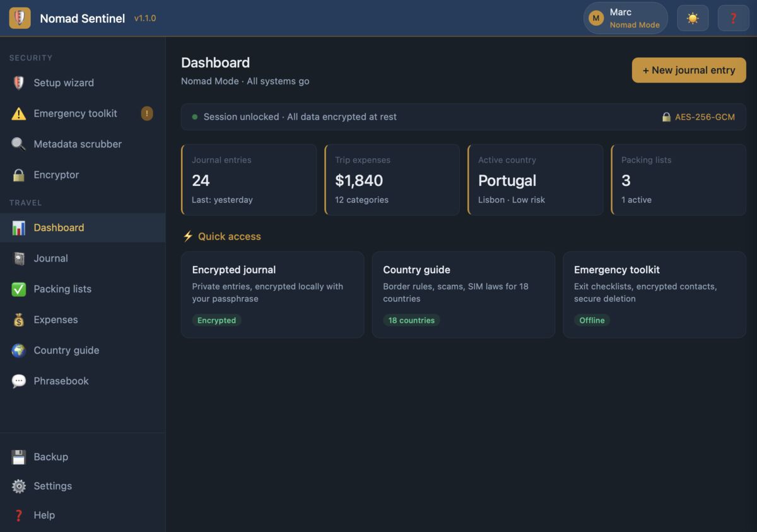Screen dimensions: 757x532
Task: Click the green session status dot
Action: (x=195, y=117)
